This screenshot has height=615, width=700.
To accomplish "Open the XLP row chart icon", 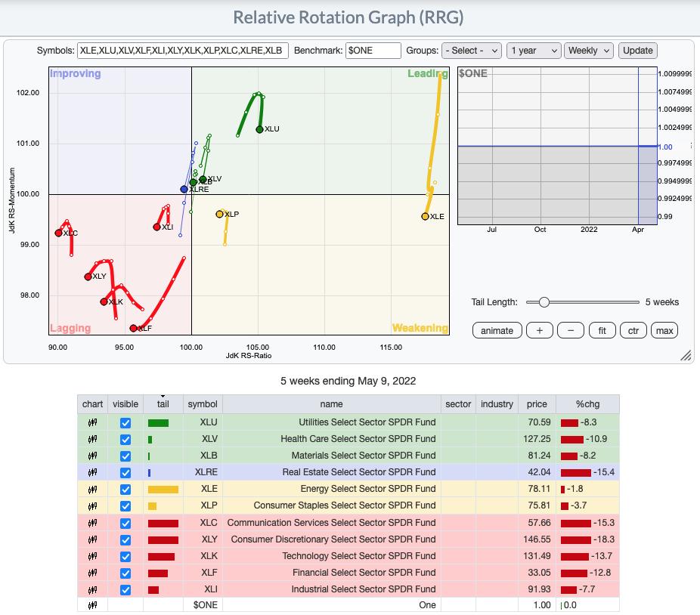I will (92, 506).
